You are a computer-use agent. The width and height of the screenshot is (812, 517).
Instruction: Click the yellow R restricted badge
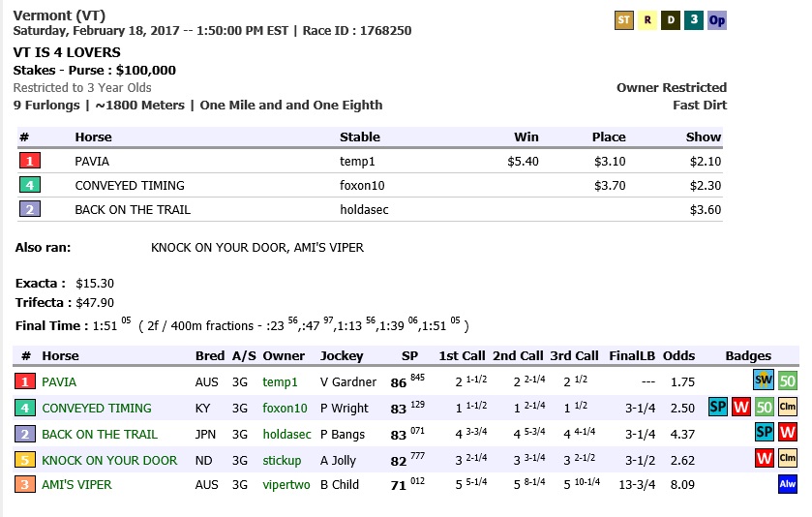647,20
